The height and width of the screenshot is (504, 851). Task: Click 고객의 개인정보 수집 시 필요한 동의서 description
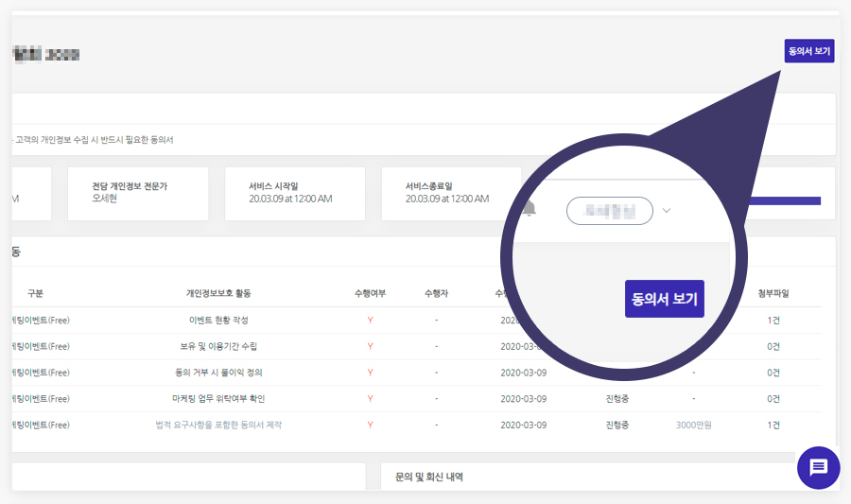[95, 140]
